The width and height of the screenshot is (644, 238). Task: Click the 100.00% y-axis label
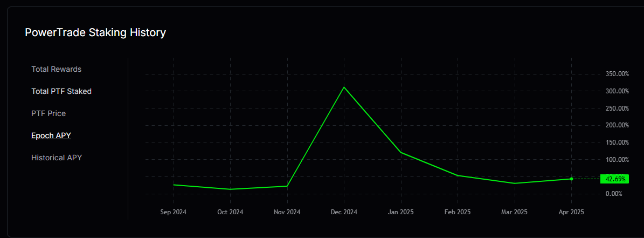pos(617,160)
